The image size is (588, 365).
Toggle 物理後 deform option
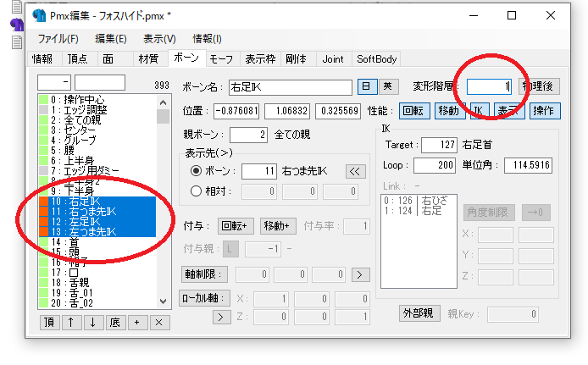[x=539, y=86]
